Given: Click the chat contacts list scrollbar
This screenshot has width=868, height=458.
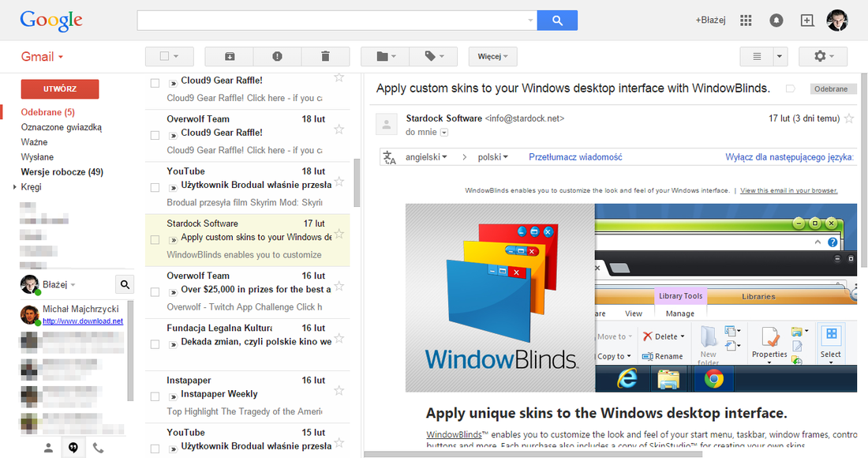Looking at the screenshot, I should pos(130,351).
